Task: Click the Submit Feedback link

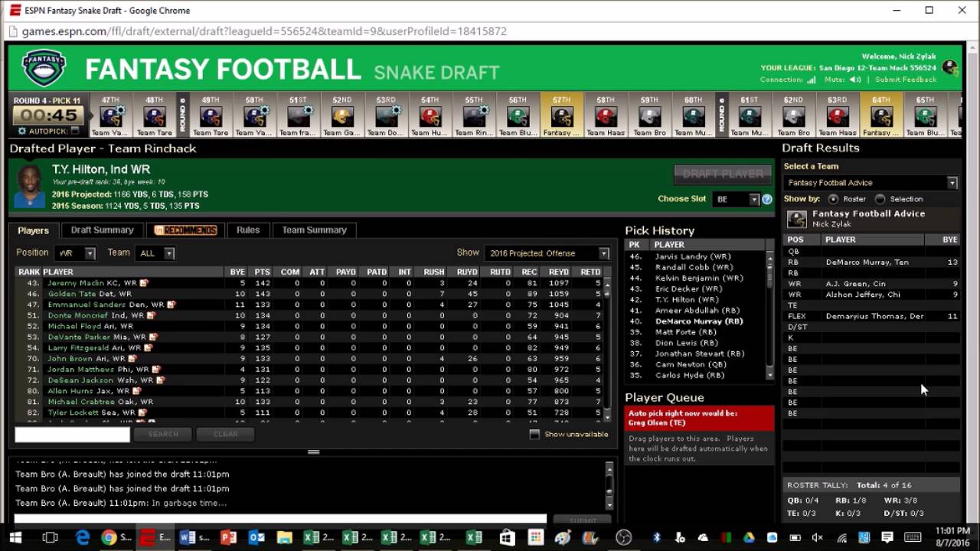Action: tap(906, 80)
